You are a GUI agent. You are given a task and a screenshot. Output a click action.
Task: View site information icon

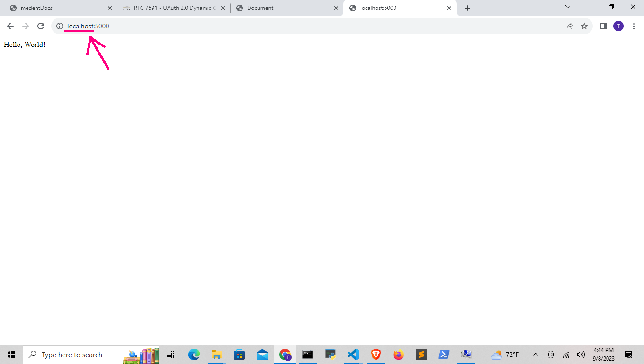pos(60,26)
